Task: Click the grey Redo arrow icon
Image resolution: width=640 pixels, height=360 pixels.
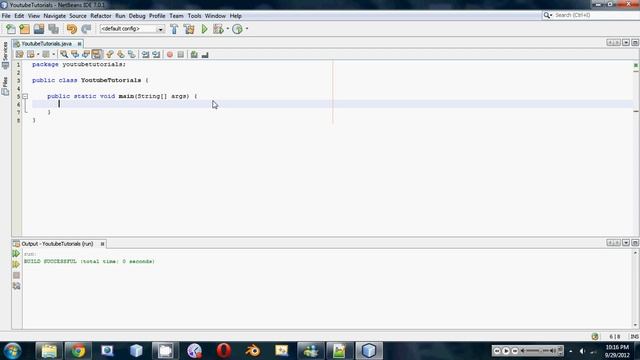Action: click(86, 29)
